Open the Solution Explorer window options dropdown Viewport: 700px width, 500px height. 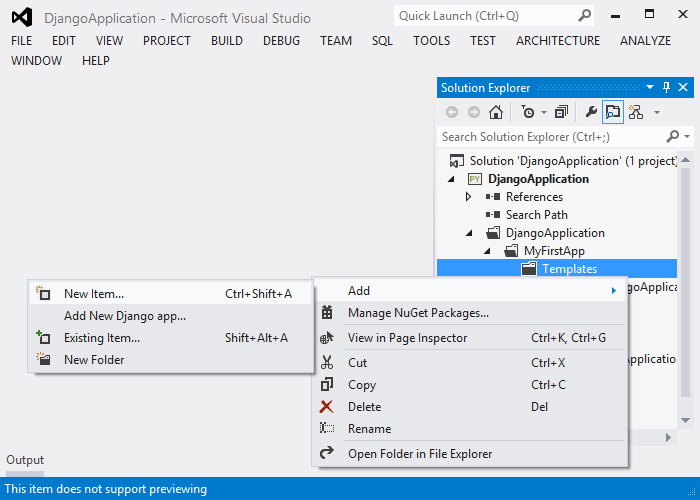650,87
